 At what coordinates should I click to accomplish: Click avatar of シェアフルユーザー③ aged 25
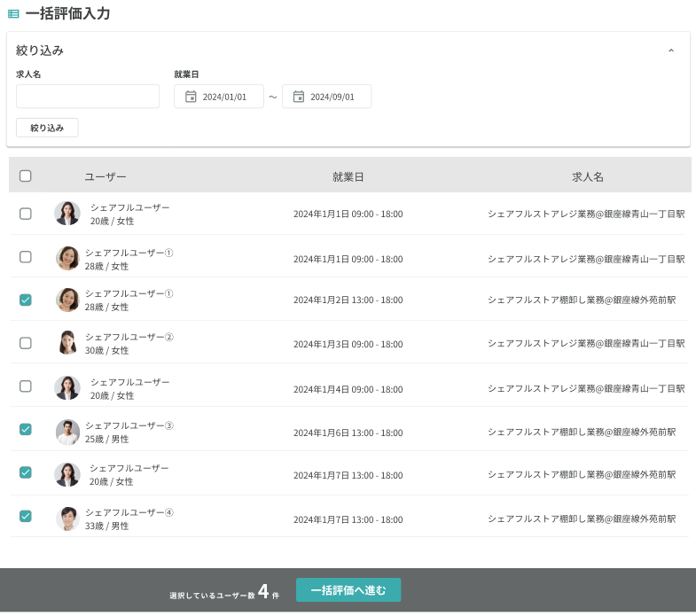point(67,432)
